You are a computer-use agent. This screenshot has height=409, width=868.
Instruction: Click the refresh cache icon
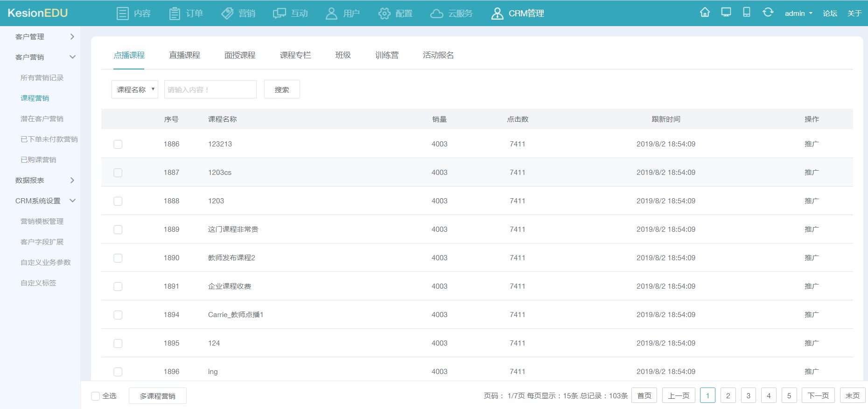point(768,13)
